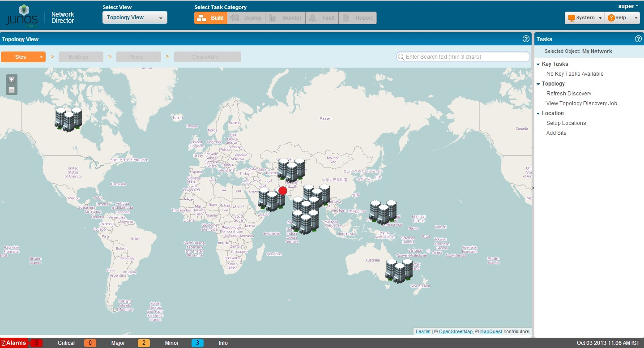
Task: Open Topology View help question icon
Action: click(x=526, y=39)
